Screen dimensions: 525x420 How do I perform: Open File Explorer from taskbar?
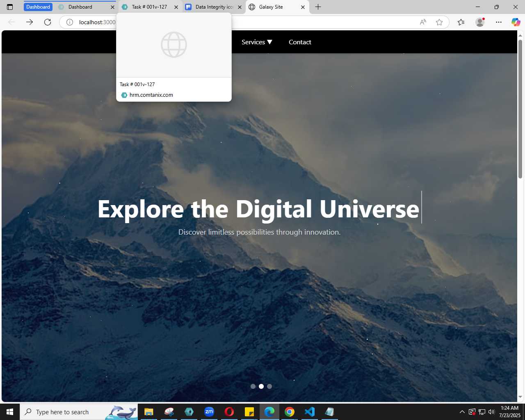click(148, 412)
